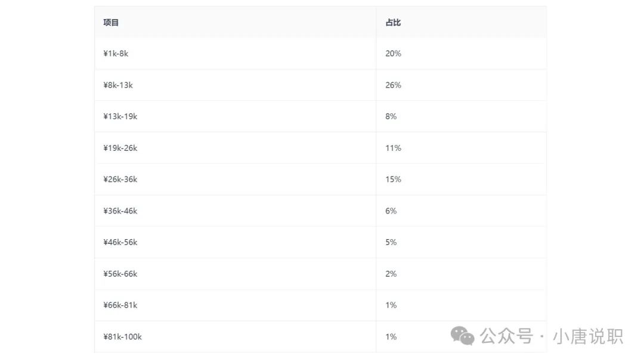Click the 15% percentage value
644x362 pixels.
point(393,179)
